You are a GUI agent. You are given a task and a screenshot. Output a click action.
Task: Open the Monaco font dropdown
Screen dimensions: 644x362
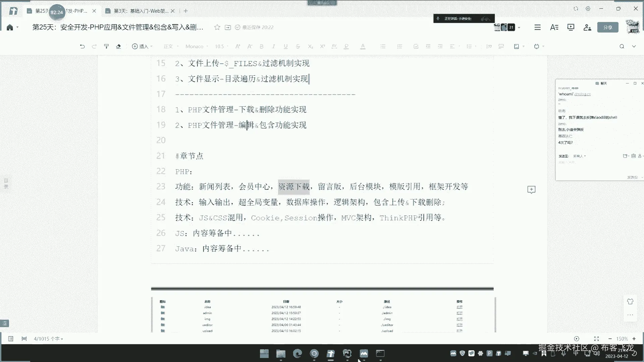197,46
